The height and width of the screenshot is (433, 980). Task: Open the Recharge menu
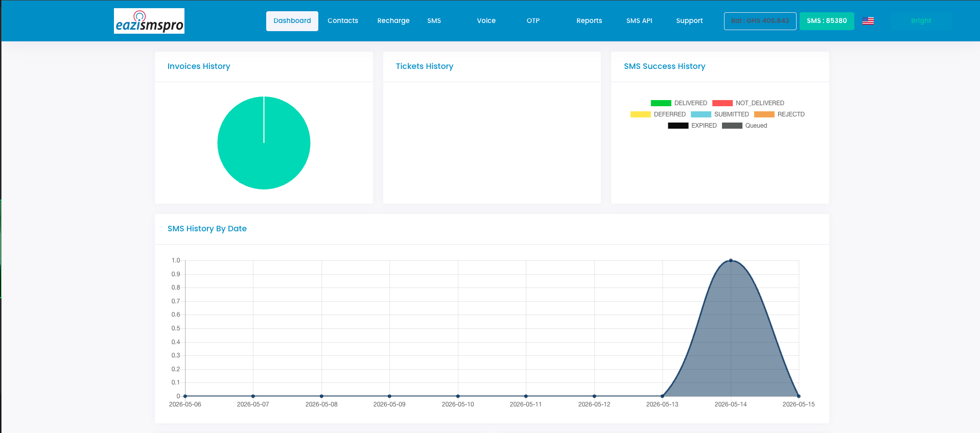click(393, 21)
